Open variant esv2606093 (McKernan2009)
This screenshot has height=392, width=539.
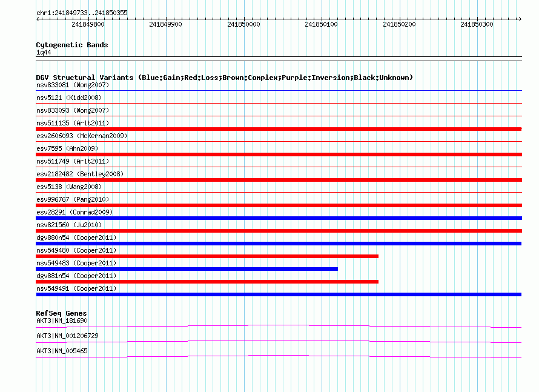click(82, 136)
